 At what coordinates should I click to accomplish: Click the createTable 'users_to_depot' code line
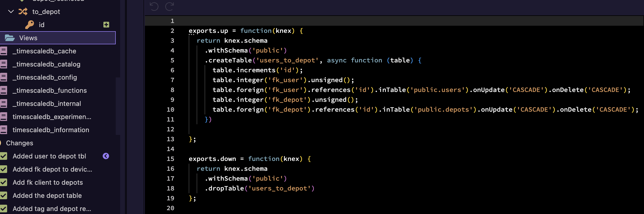pyautogui.click(x=313, y=60)
